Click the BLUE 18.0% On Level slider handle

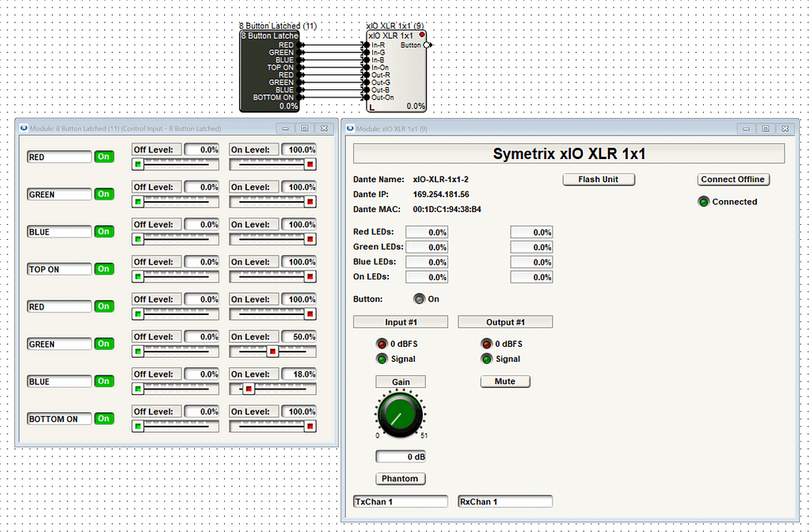coord(249,389)
